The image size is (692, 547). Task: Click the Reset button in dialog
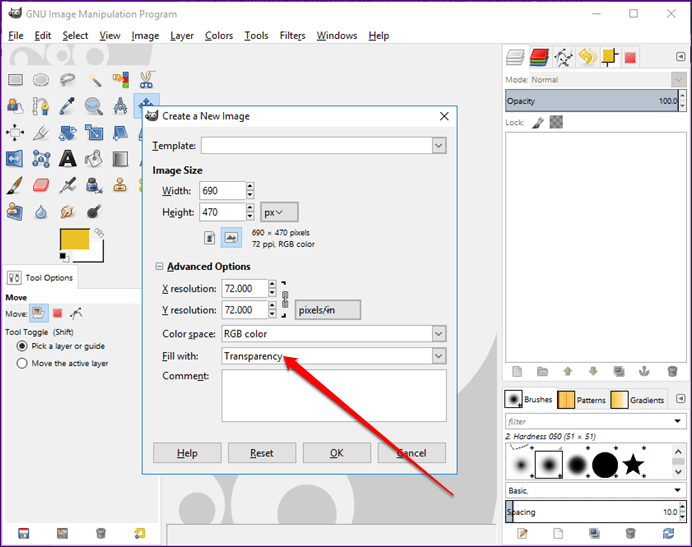262,453
